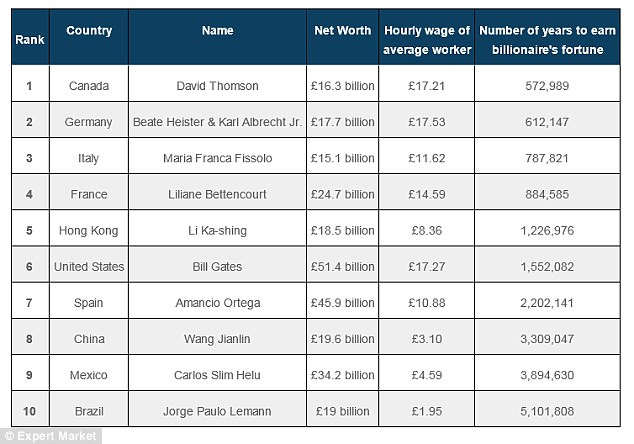Click the David Thomson name cell
The width and height of the screenshot is (634, 444).
(x=218, y=86)
